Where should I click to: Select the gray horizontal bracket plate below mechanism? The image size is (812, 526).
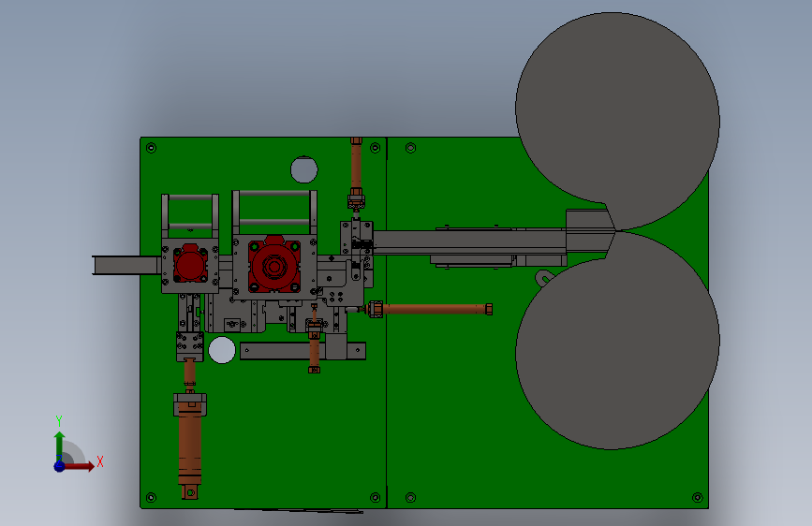point(303,351)
